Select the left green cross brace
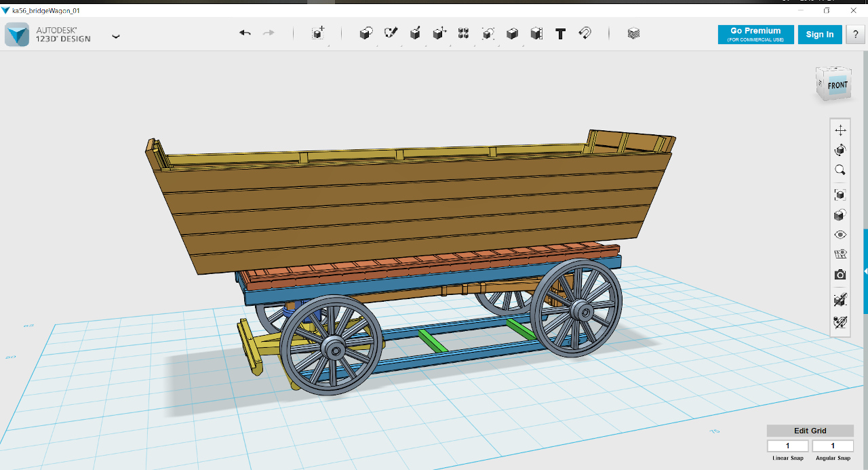 point(432,340)
